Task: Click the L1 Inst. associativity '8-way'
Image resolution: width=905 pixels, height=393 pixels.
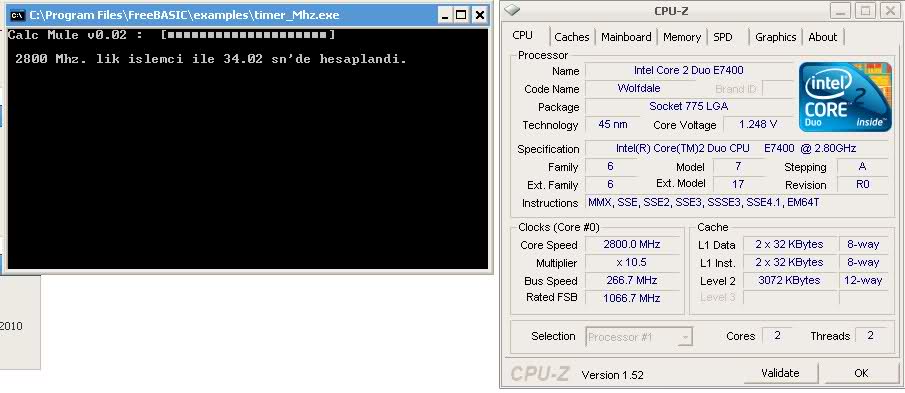Action: click(x=863, y=263)
